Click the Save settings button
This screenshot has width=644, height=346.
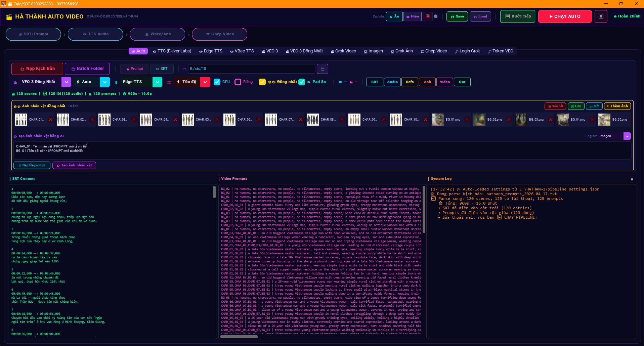[x=457, y=16]
